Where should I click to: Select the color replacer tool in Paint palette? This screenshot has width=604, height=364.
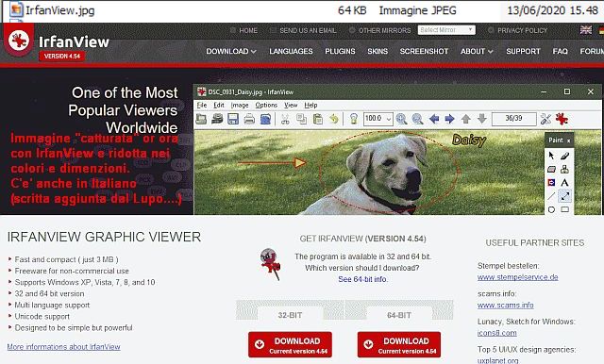(x=551, y=182)
